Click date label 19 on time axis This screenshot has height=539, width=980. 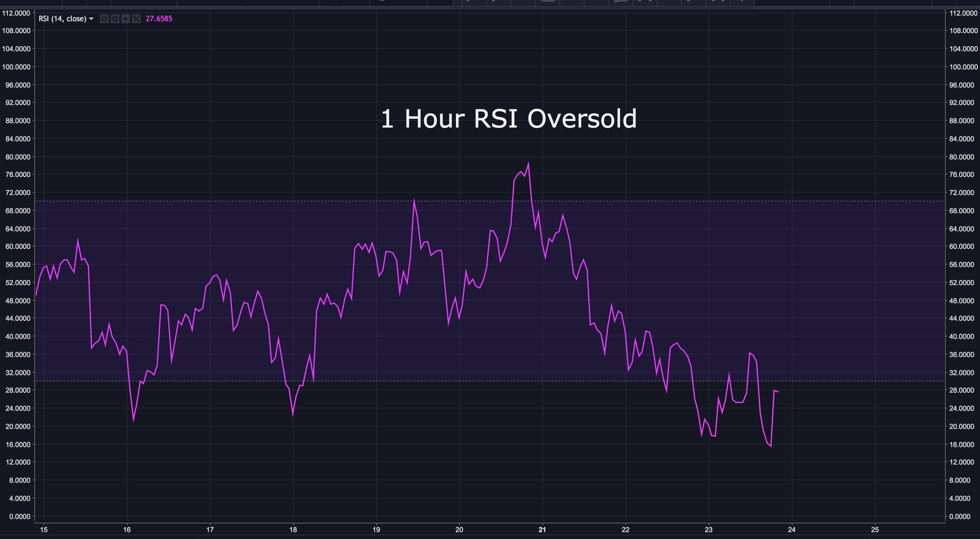tap(376, 530)
